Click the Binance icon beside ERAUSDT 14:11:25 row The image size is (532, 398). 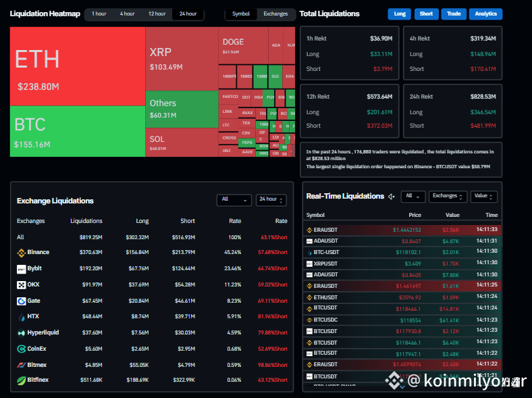pos(309,286)
